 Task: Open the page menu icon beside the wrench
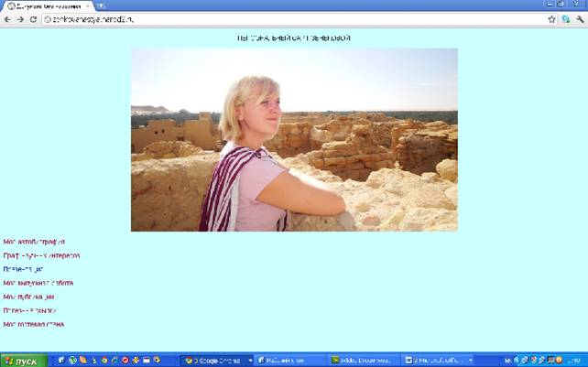(x=566, y=18)
